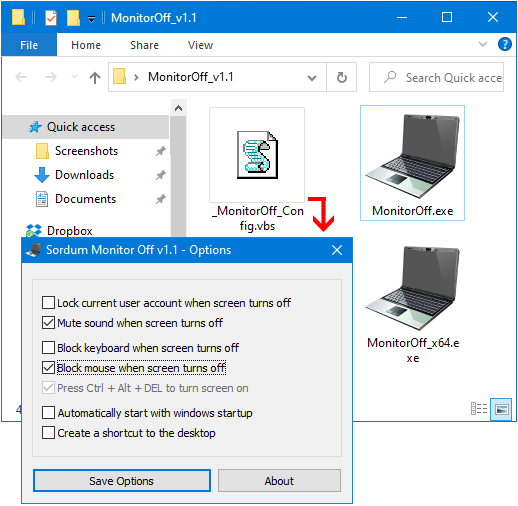The image size is (518, 506).
Task: Click the New folder icon in quick access toolbar
Action: click(x=73, y=18)
